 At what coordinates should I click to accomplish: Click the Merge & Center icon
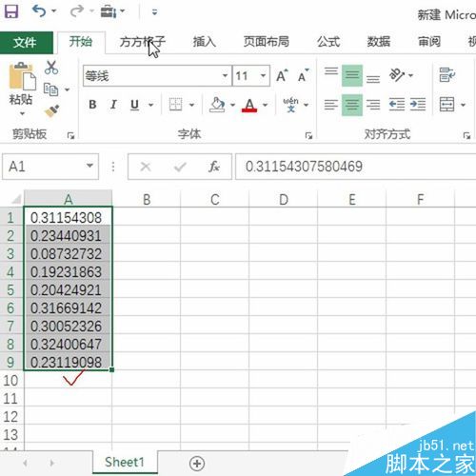click(447, 105)
